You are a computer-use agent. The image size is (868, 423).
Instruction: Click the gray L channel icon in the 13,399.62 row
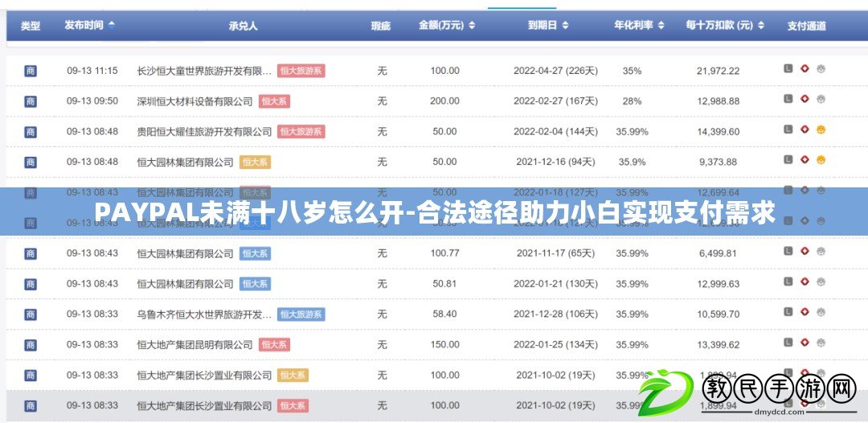point(788,343)
